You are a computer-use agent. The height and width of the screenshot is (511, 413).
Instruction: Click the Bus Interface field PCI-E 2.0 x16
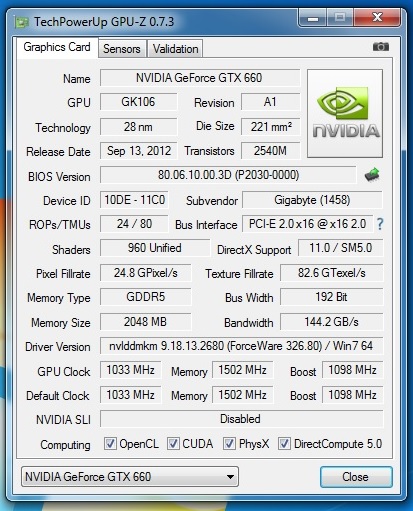tap(307, 224)
